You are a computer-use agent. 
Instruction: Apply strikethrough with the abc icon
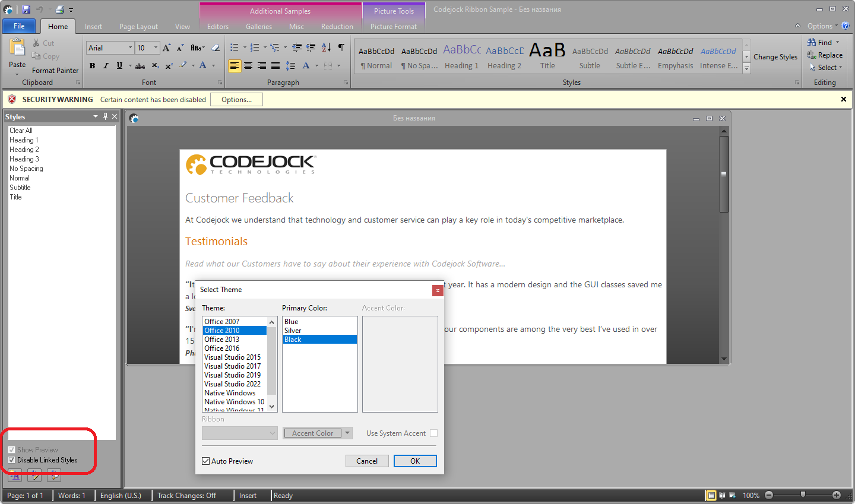pos(140,66)
